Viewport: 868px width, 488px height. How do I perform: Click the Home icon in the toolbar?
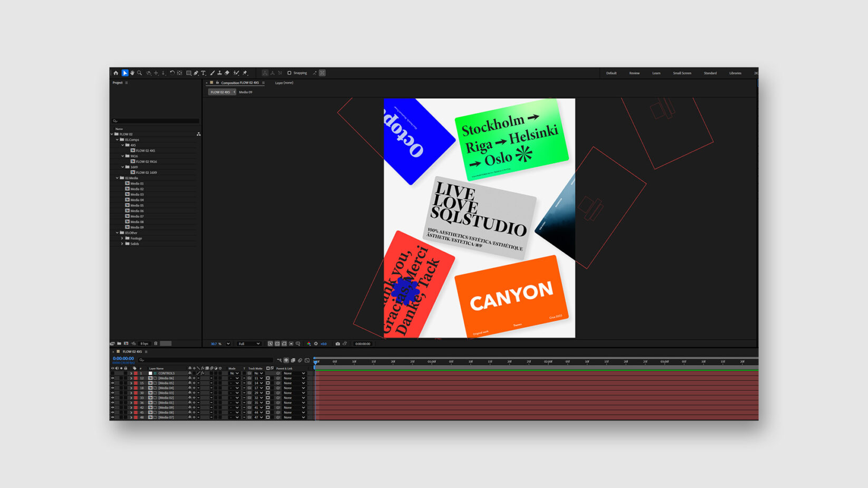point(116,73)
